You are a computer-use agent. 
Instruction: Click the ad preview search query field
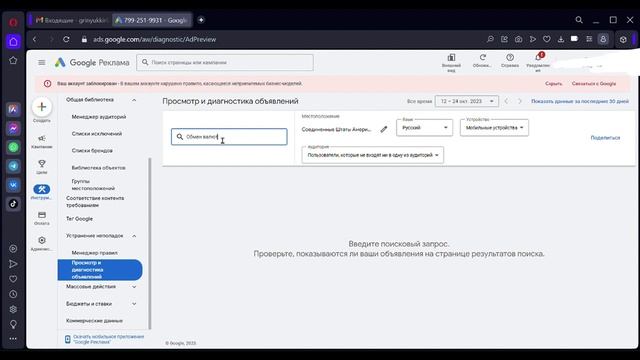coord(229,137)
